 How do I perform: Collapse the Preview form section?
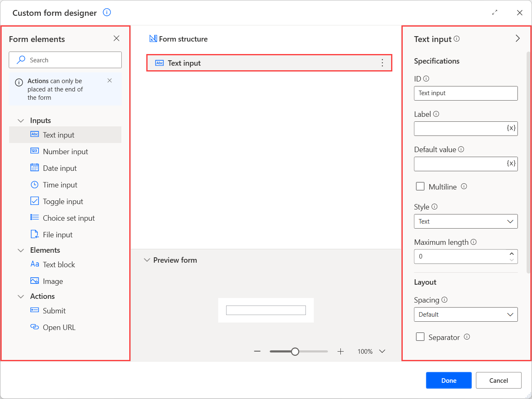tap(147, 260)
